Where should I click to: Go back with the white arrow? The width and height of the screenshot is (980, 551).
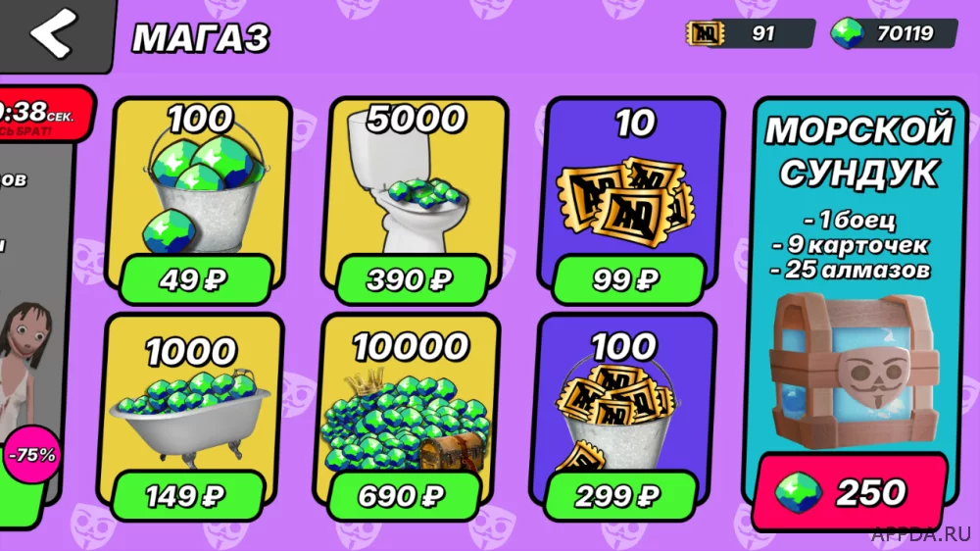click(x=54, y=33)
